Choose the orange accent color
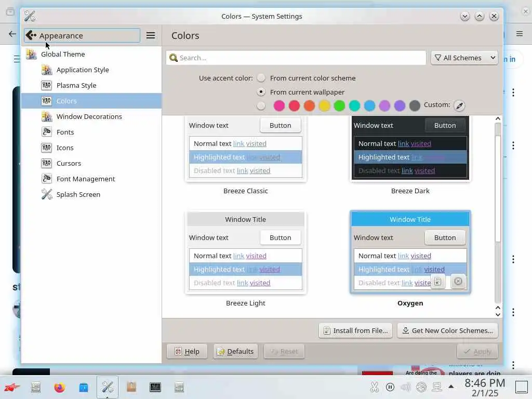Image resolution: width=532 pixels, height=399 pixels. tap(309, 105)
